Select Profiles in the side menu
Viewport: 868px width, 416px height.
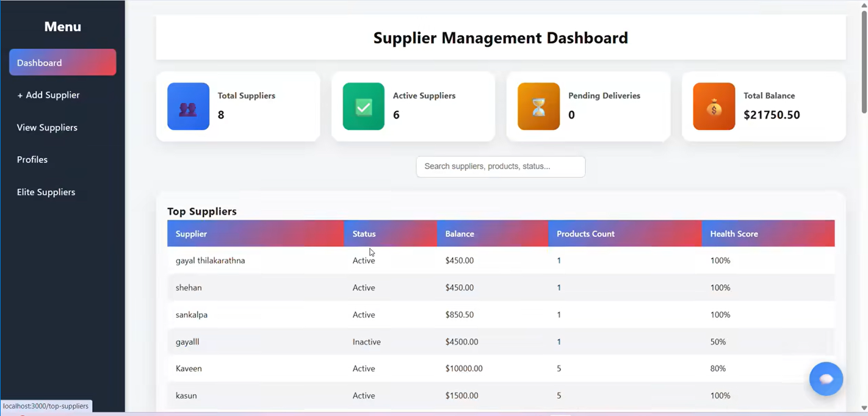pyautogui.click(x=32, y=160)
